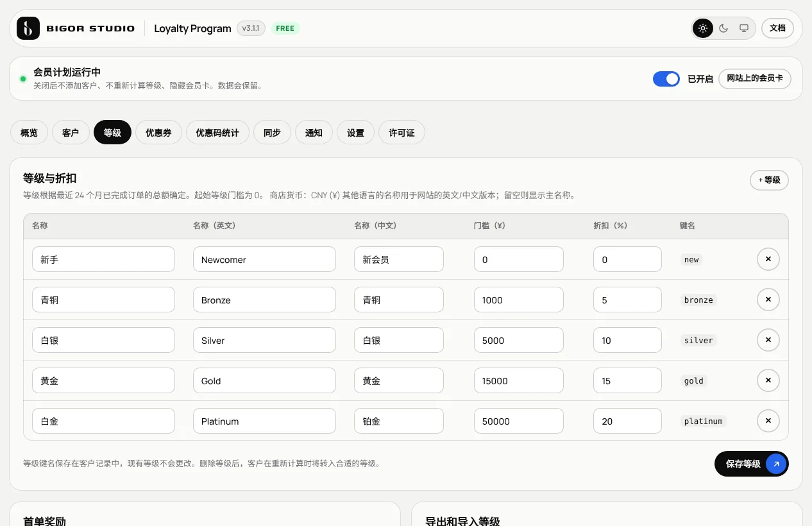Click the arrow icon on 保存等级
The width and height of the screenshot is (812, 526).
pos(776,464)
